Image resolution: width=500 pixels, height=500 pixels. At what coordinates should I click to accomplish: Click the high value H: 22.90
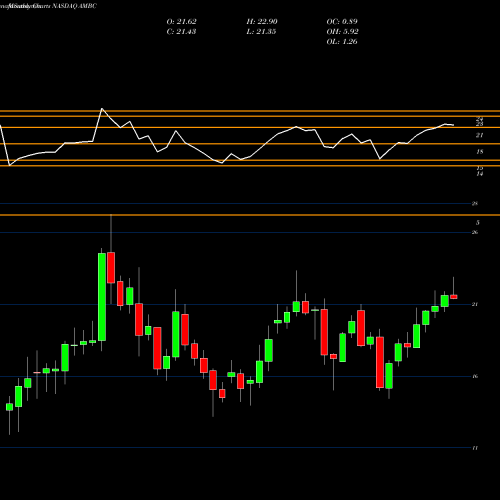pyautogui.click(x=262, y=22)
